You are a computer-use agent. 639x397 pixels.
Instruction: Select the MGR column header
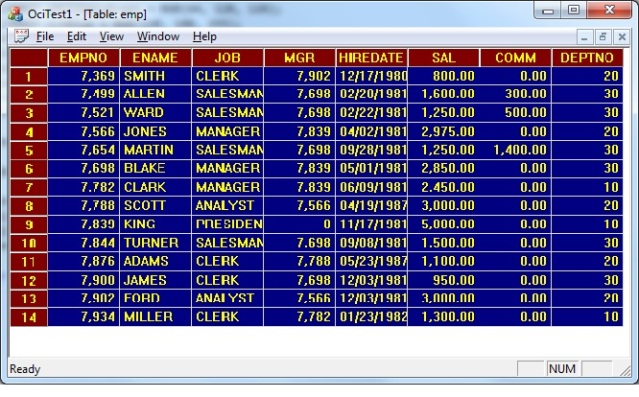pyautogui.click(x=300, y=57)
